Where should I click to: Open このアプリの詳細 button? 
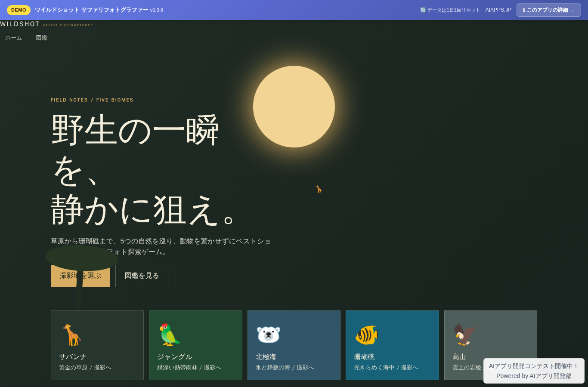pos(549,10)
